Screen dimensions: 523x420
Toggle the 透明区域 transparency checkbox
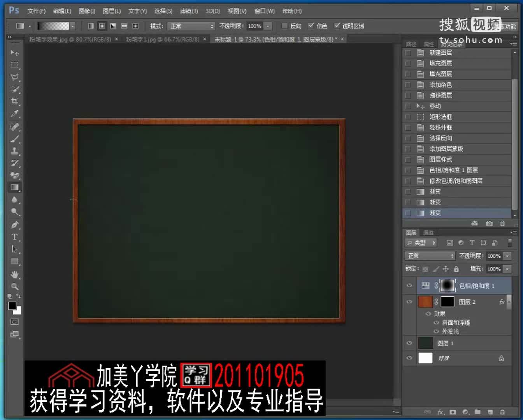(x=337, y=26)
